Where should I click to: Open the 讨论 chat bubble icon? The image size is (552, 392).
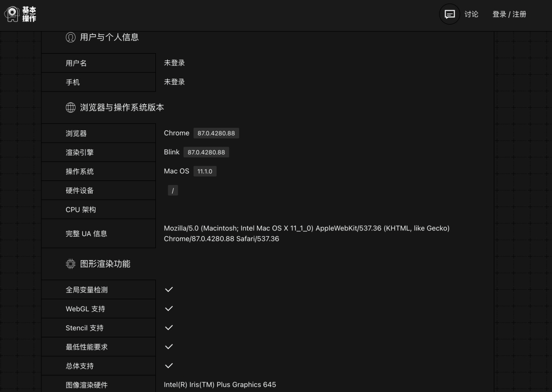coord(450,14)
